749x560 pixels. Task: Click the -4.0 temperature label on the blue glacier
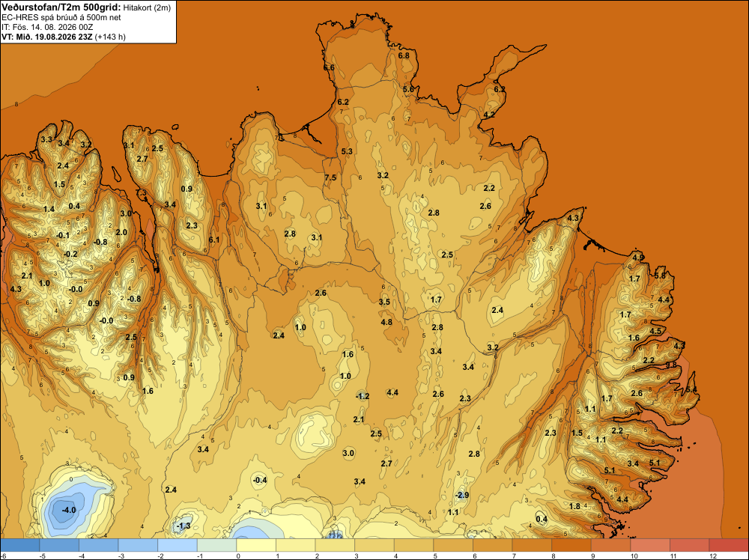point(69,510)
